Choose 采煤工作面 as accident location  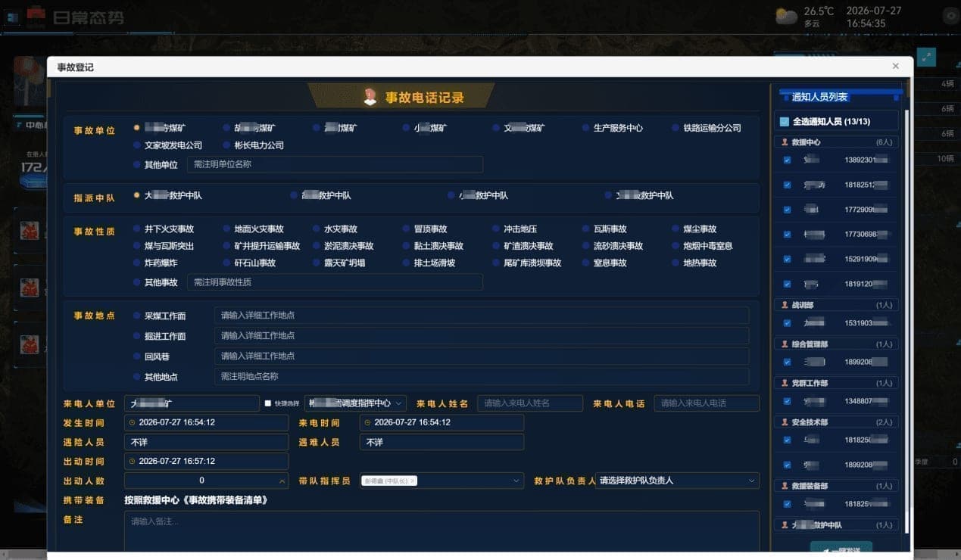[x=160, y=316]
